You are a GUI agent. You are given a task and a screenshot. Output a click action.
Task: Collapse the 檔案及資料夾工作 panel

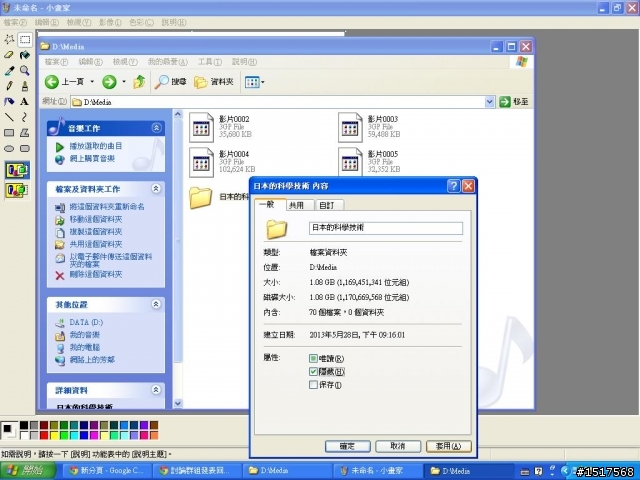(x=156, y=189)
